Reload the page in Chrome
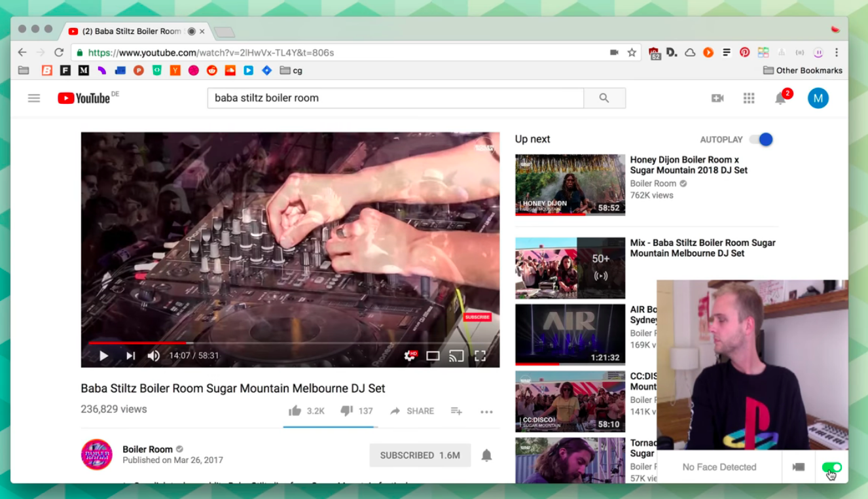The image size is (868, 499). (59, 52)
